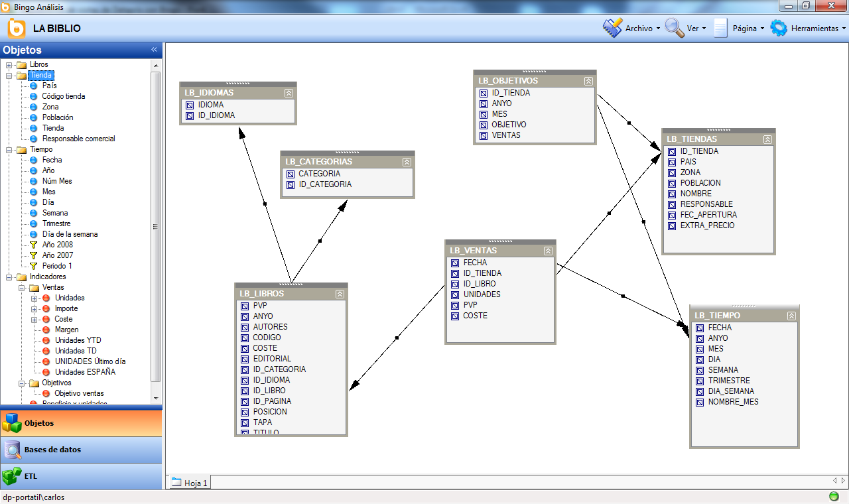Collapse the Tienda folder in the tree
Viewport: 849px width, 504px height.
click(x=9, y=76)
